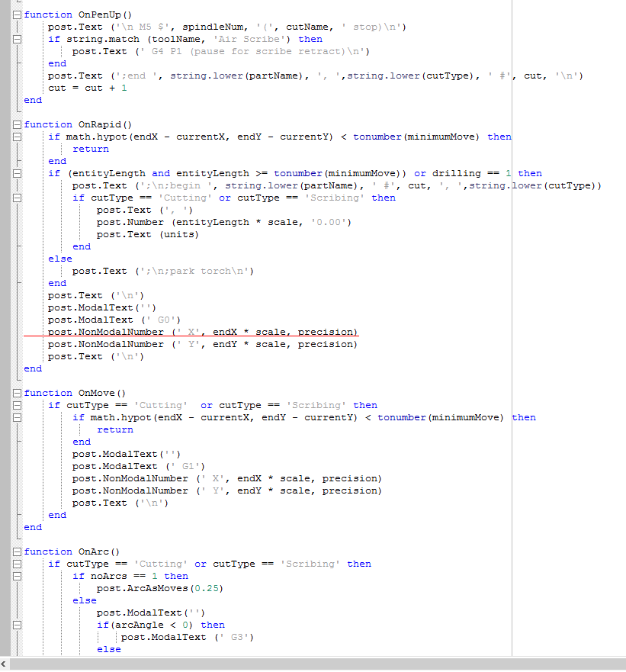Click the horizontal scrollbar track at bottom
This screenshot has height=672, width=626.
317,664
